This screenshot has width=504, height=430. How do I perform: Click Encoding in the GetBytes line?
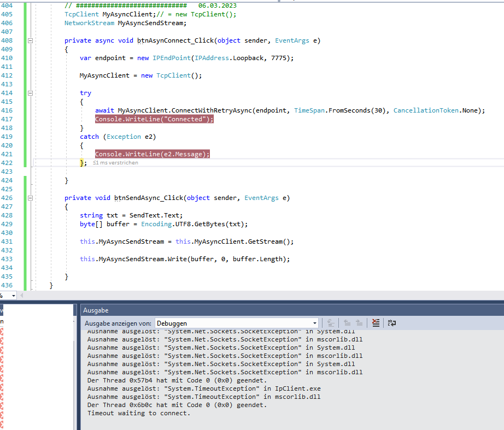click(156, 224)
